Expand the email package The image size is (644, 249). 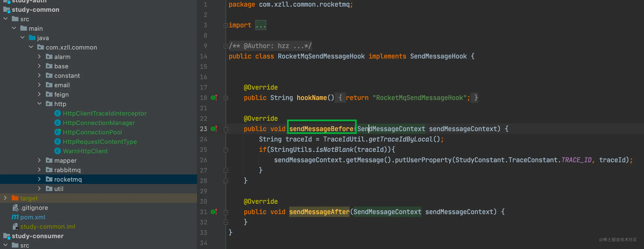[39, 85]
